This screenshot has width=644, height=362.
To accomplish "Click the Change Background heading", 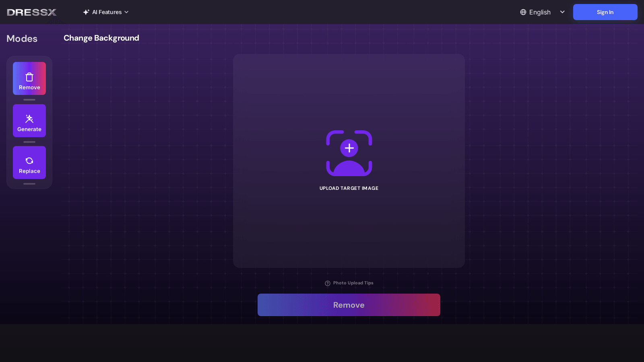I will coord(101,38).
